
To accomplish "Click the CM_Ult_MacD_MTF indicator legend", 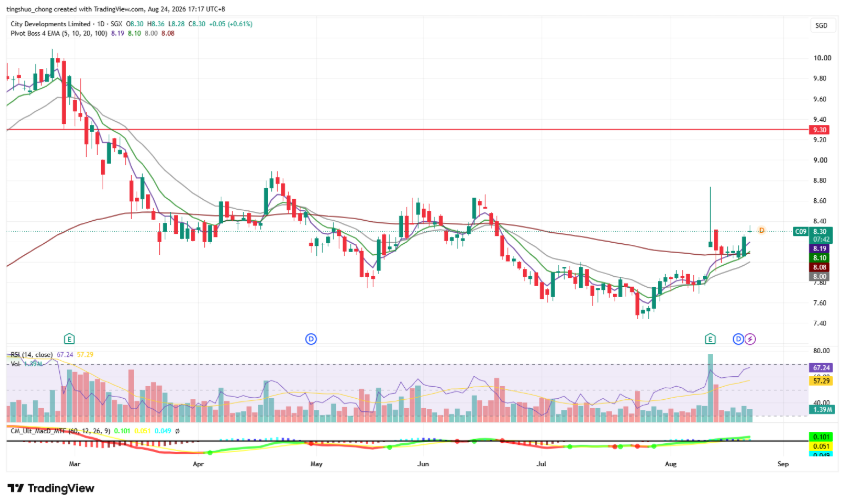I will pos(60,431).
